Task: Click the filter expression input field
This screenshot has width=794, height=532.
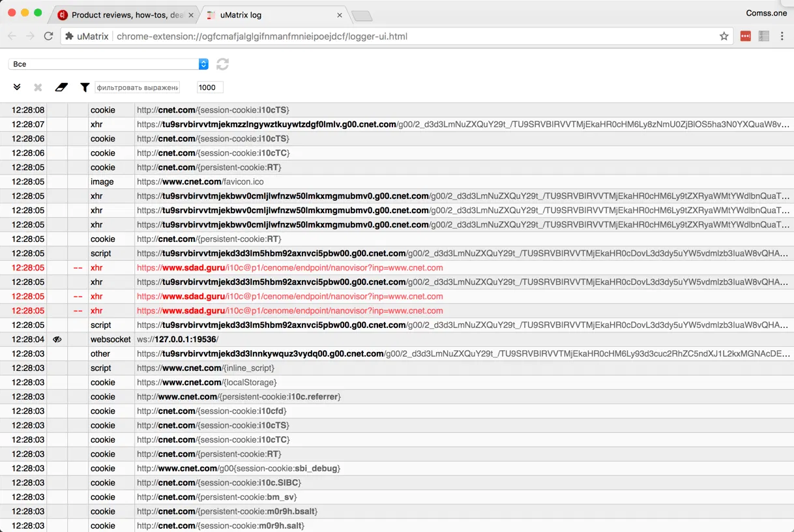Action: pos(137,87)
